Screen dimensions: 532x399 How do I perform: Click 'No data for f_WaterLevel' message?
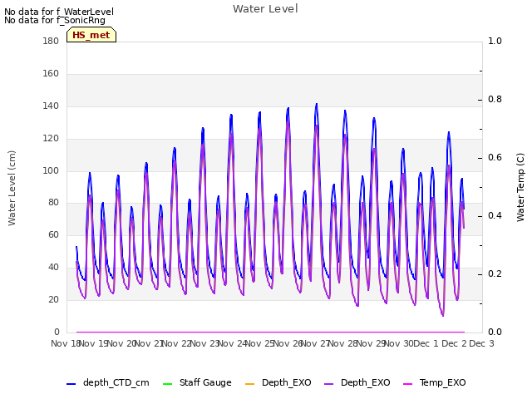[x=59, y=12]
